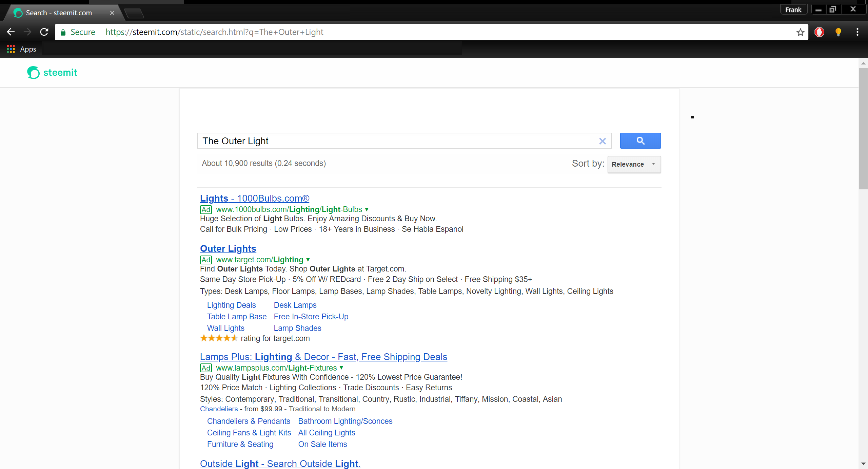868x469 pixels.
Task: Open the Table Lamp Base sitelink
Action: (237, 317)
